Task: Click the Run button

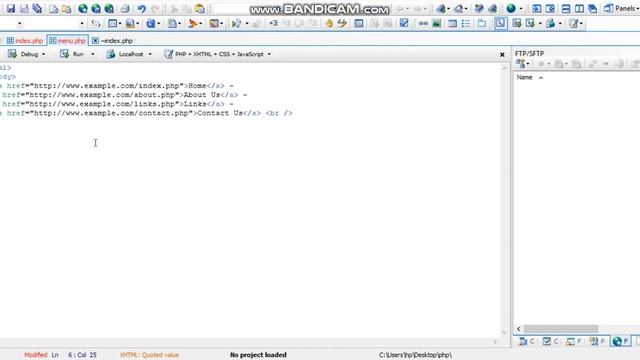Action: (72, 54)
